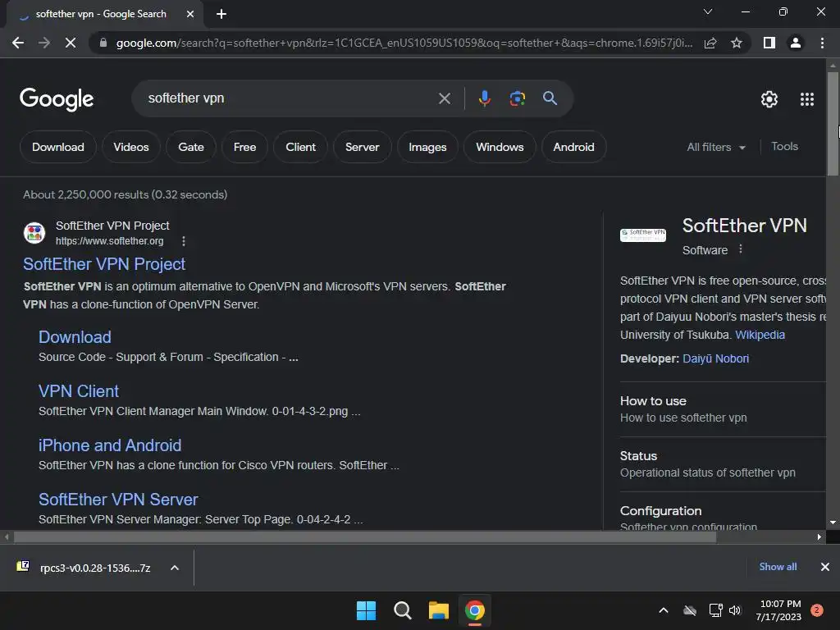Open the downloaded rpcs3-v0.0.28 7z file
Image resolution: width=840 pixels, height=630 pixels.
click(x=85, y=568)
